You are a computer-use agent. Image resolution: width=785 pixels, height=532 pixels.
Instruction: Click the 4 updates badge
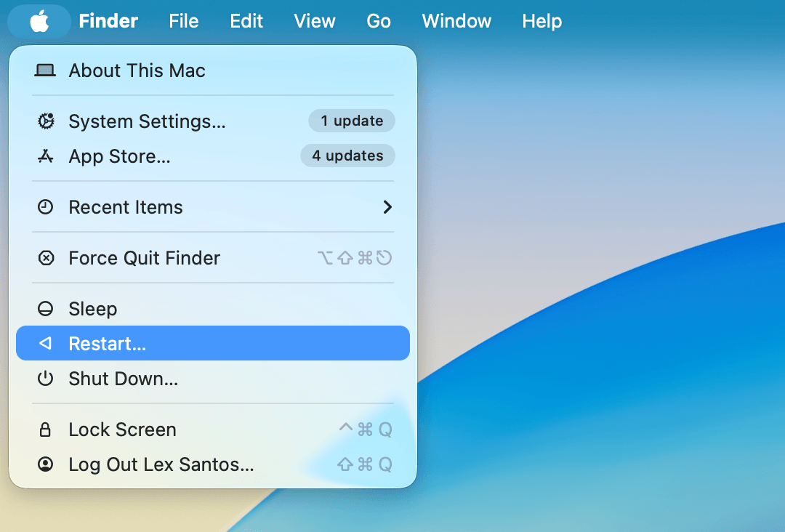(347, 156)
